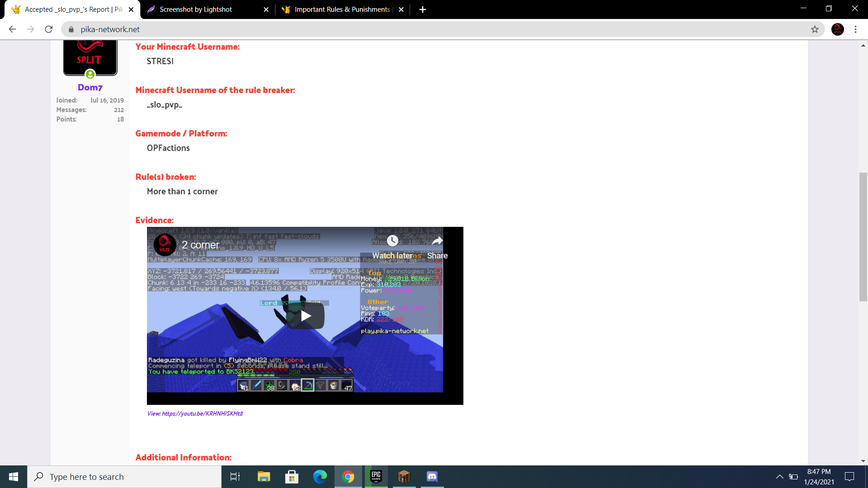The height and width of the screenshot is (488, 868).
Task: Close the Screenshot by Lightshot tab
Action: click(266, 9)
